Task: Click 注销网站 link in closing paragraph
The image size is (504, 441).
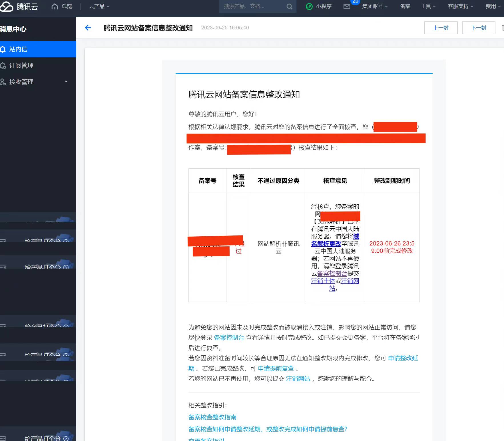Action: click(x=298, y=378)
